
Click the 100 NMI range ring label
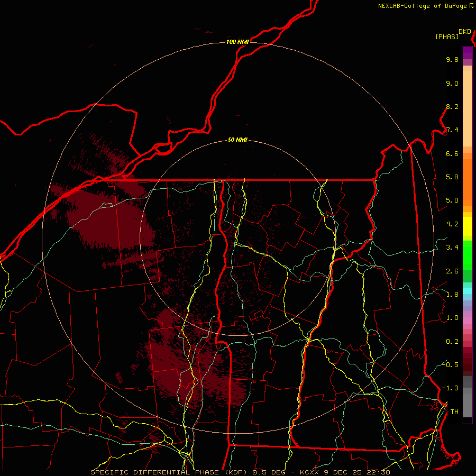click(x=237, y=42)
